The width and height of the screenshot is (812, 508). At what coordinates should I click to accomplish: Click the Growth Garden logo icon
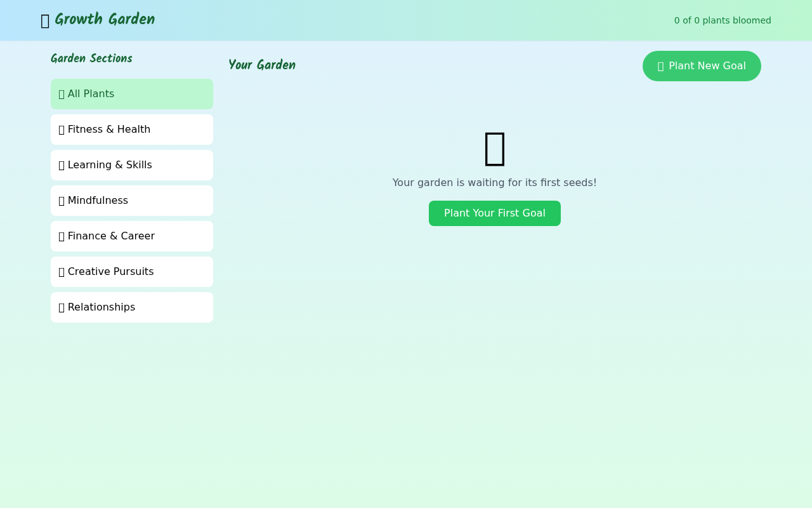pos(44,20)
